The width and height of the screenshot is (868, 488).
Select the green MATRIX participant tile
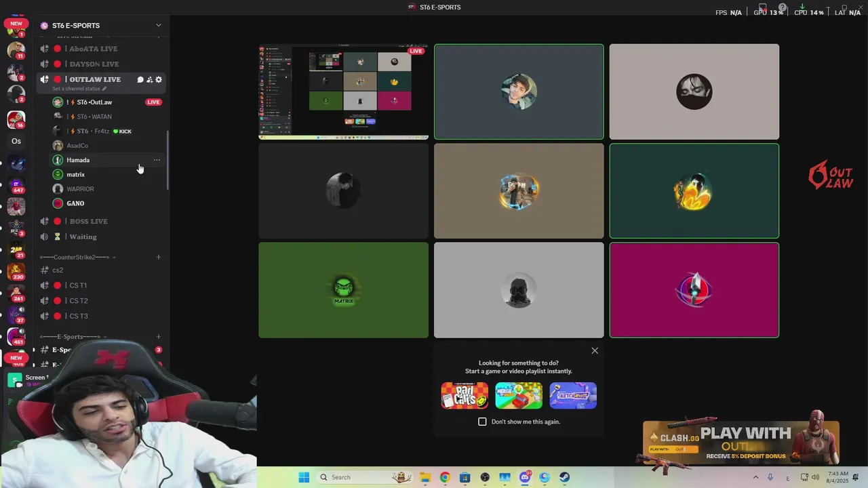343,290
